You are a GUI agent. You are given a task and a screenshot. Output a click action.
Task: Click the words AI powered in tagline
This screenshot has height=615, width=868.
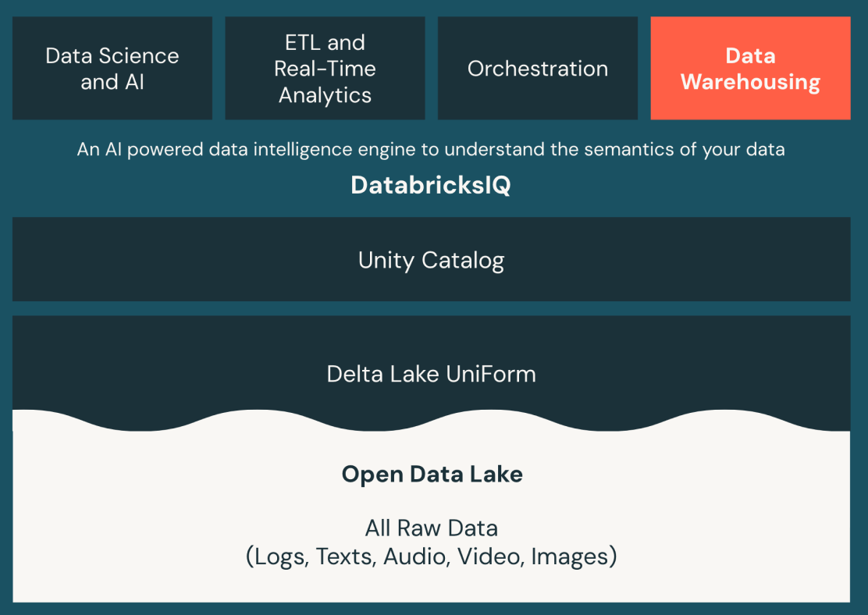(148, 149)
